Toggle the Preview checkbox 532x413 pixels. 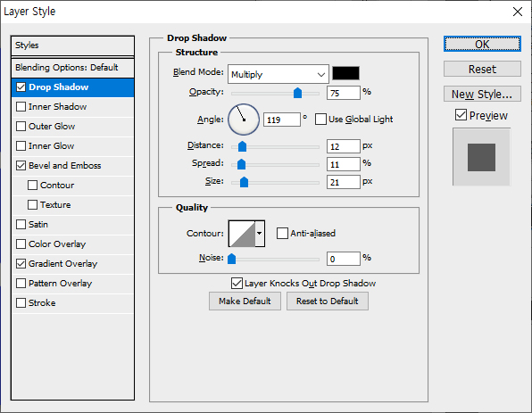click(461, 115)
